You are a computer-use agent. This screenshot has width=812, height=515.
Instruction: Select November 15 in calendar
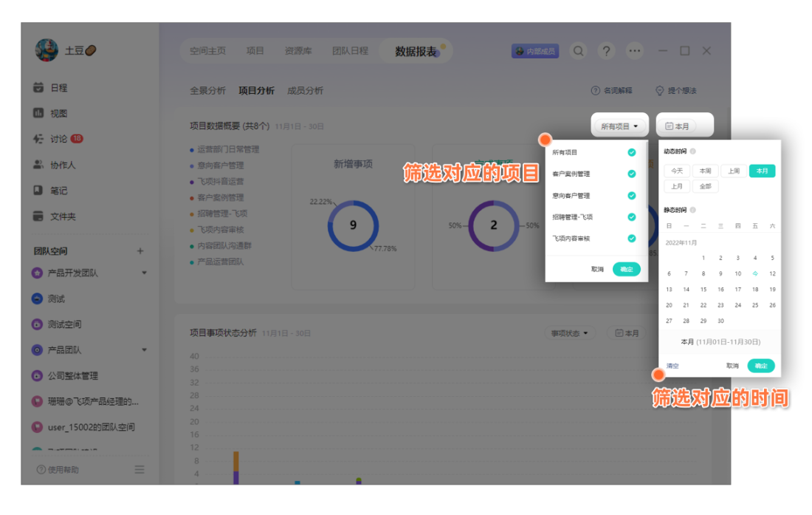click(703, 289)
